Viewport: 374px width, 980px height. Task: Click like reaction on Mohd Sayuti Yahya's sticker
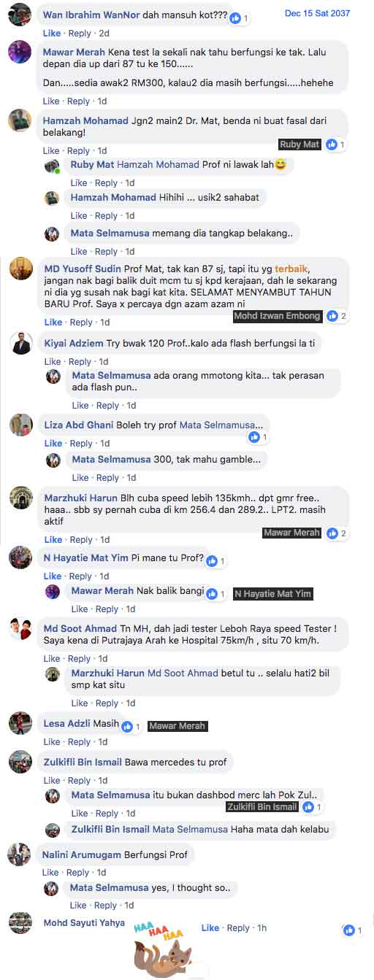353,930
